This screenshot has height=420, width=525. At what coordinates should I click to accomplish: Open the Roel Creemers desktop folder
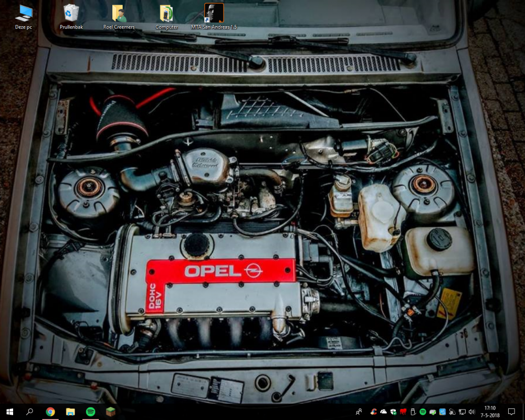pos(119,13)
